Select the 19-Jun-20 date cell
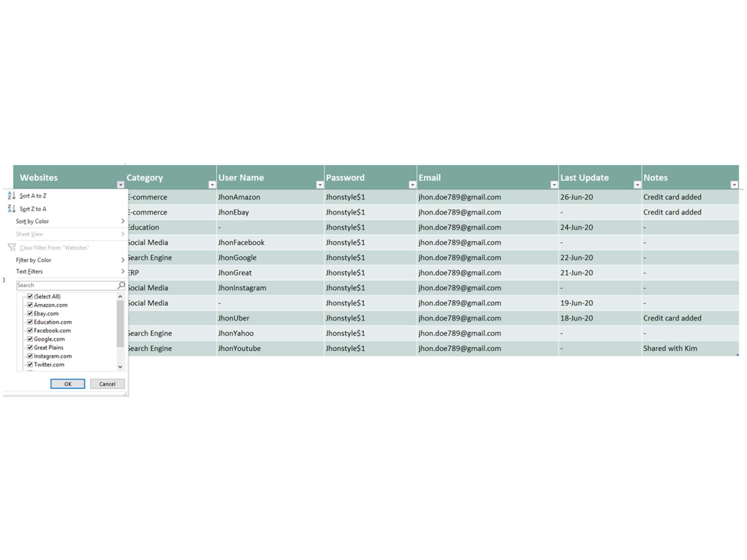 click(600, 303)
